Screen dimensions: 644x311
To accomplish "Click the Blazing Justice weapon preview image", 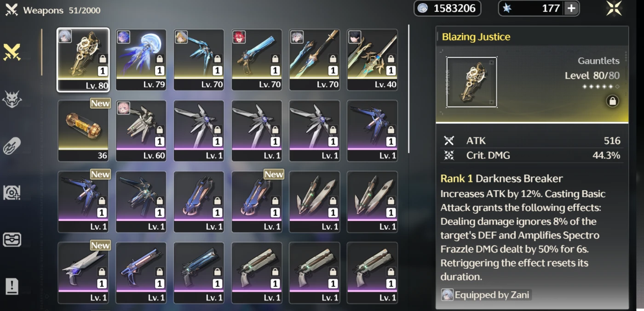I will pos(471,82).
